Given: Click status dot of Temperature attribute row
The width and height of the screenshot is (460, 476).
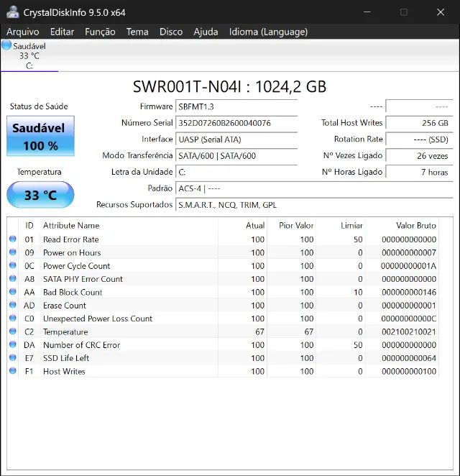Looking at the screenshot, I should coord(13,331).
